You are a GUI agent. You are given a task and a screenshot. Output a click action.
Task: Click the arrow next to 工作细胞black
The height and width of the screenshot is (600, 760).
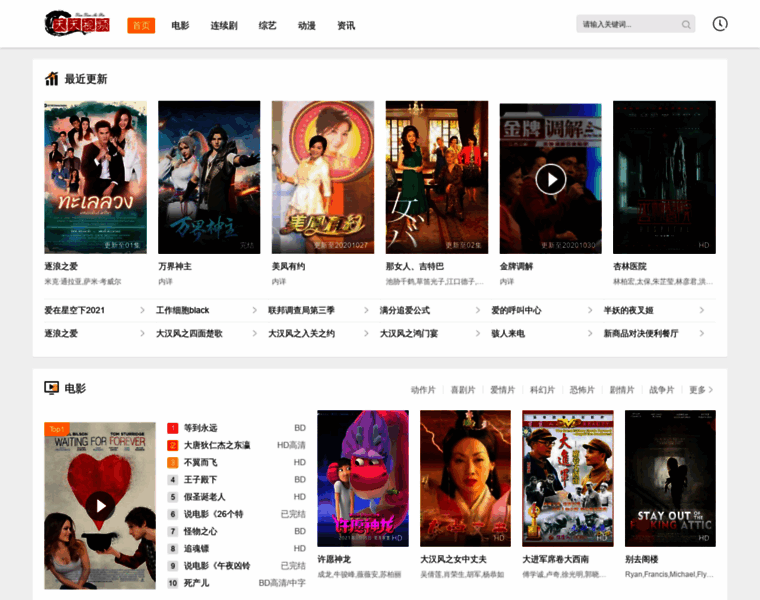click(x=254, y=310)
